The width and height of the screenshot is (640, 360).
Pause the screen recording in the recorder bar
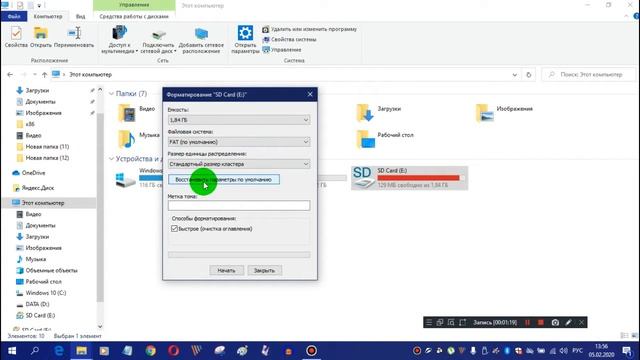pyautogui.click(x=527, y=322)
